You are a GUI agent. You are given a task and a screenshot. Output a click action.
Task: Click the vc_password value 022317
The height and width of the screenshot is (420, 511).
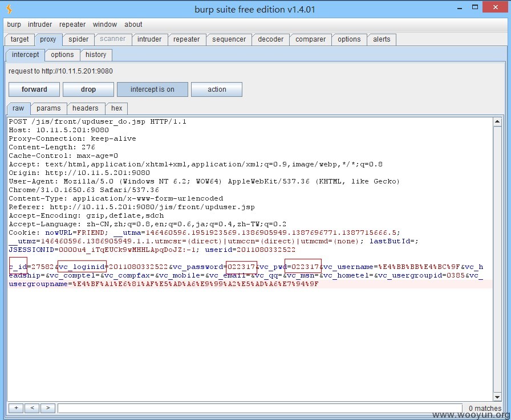pos(241,267)
